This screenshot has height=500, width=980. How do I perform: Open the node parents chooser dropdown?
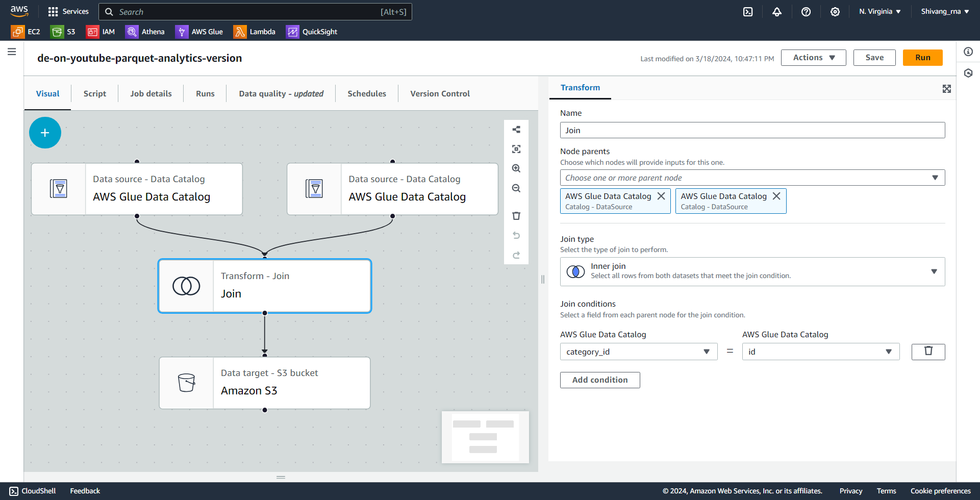pos(752,178)
